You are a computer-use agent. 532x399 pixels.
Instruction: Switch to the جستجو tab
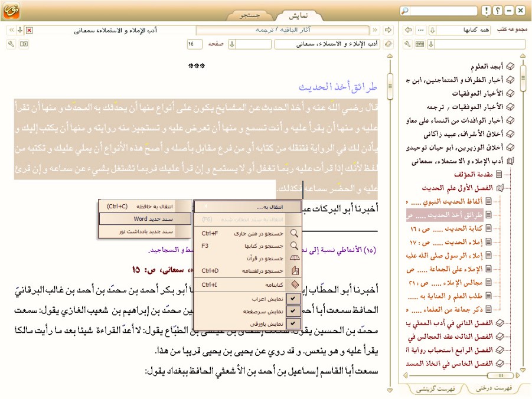pos(250,15)
